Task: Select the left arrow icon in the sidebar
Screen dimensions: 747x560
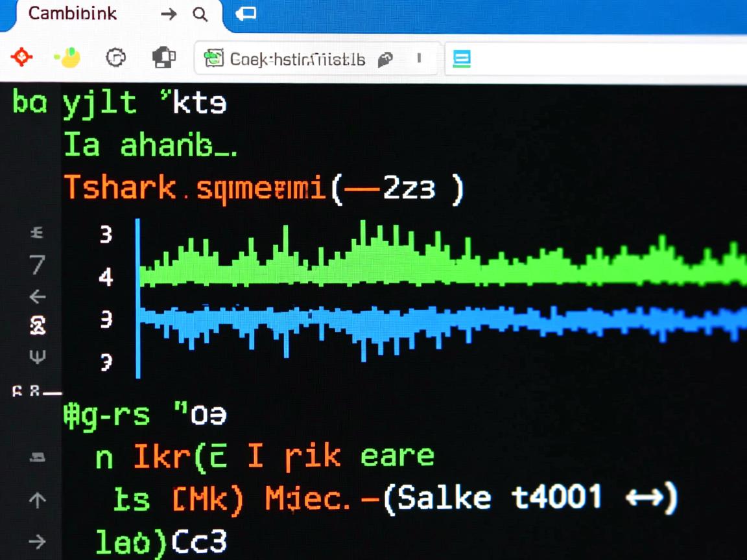Action: [x=37, y=297]
